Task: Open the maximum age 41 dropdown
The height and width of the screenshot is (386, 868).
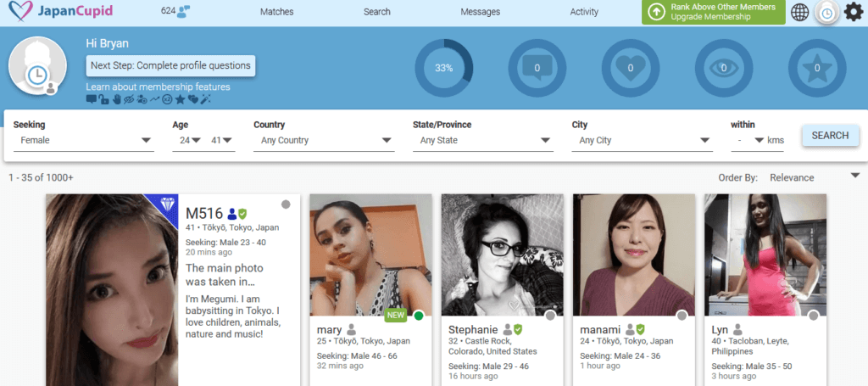Action: [222, 141]
